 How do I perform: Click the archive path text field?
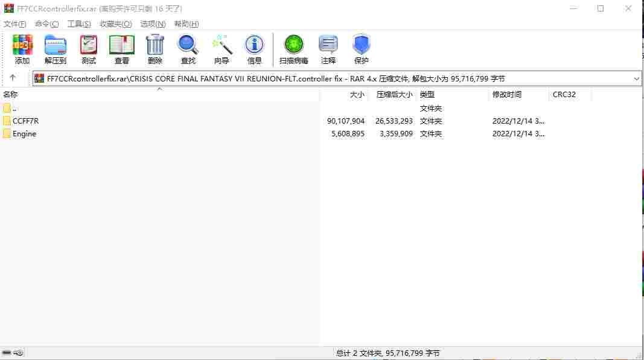[337, 78]
